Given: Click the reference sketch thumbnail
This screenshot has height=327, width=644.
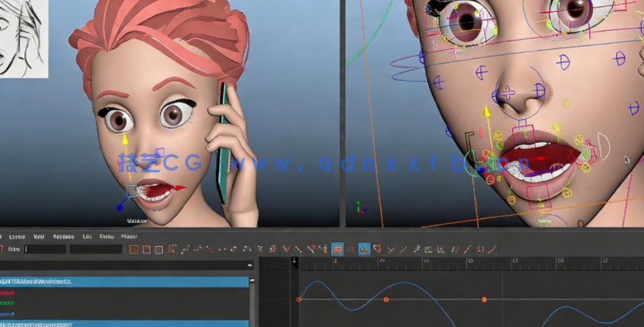Looking at the screenshot, I should tap(24, 39).
